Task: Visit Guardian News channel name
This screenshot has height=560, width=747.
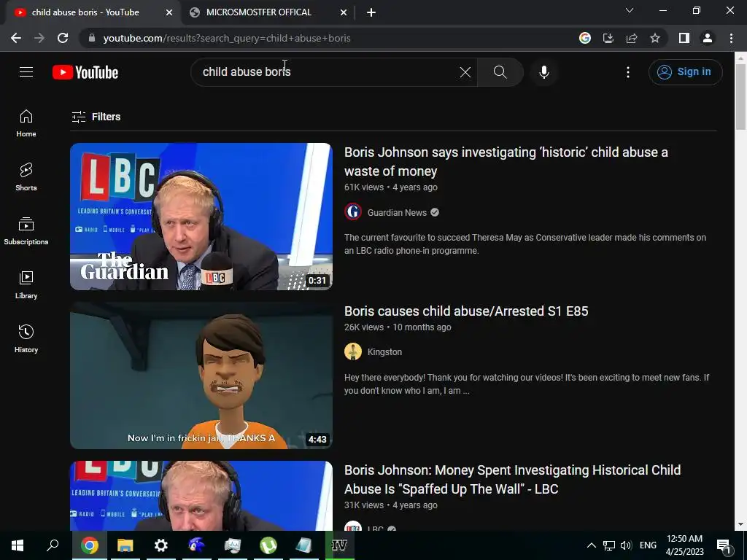Action: coord(397,212)
